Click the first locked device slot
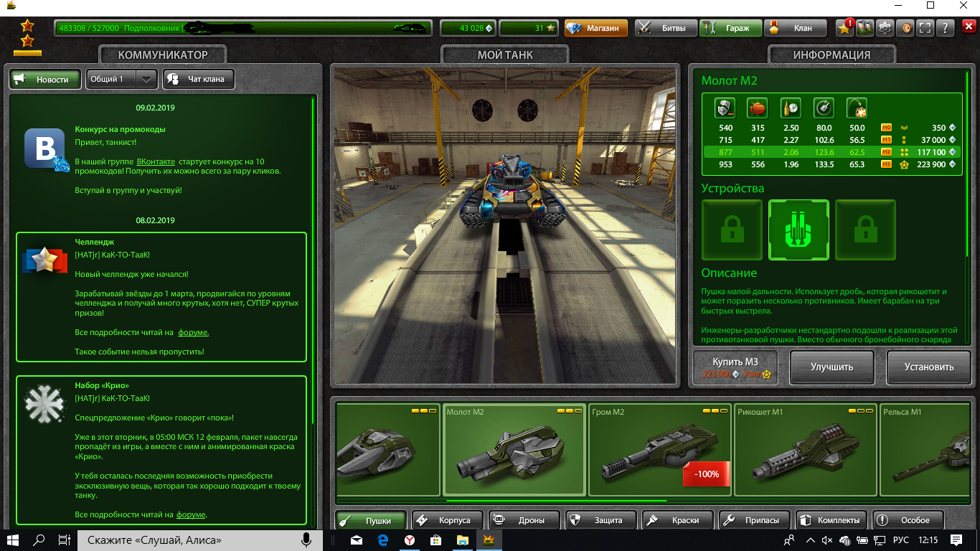980x551 pixels. 732,230
